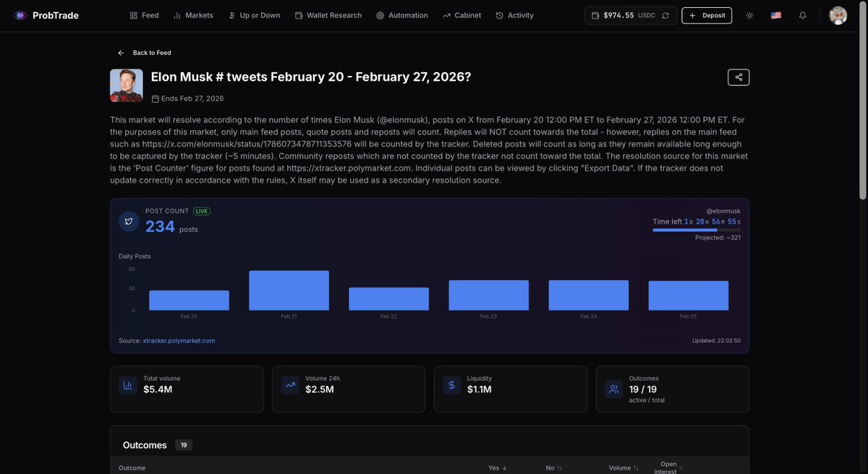
Task: Click the Volume 24h trend icon
Action: tap(290, 386)
